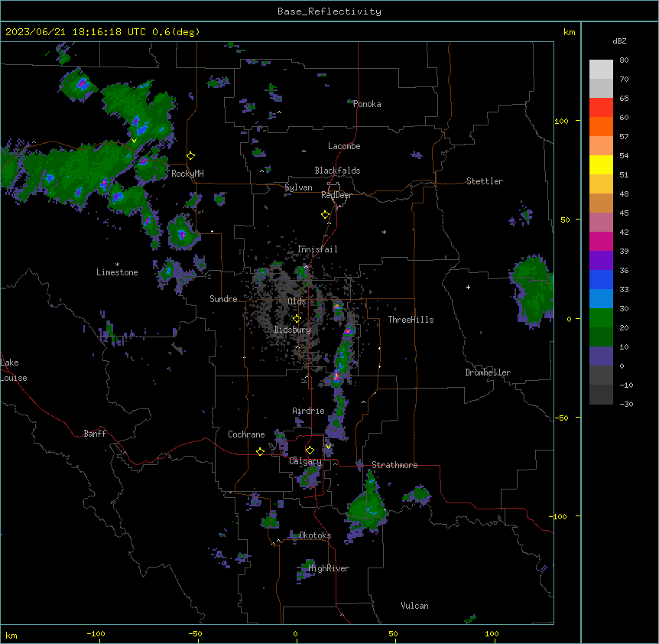
Task: Click the Base_Reflectivity title text
Action: [x=329, y=11]
